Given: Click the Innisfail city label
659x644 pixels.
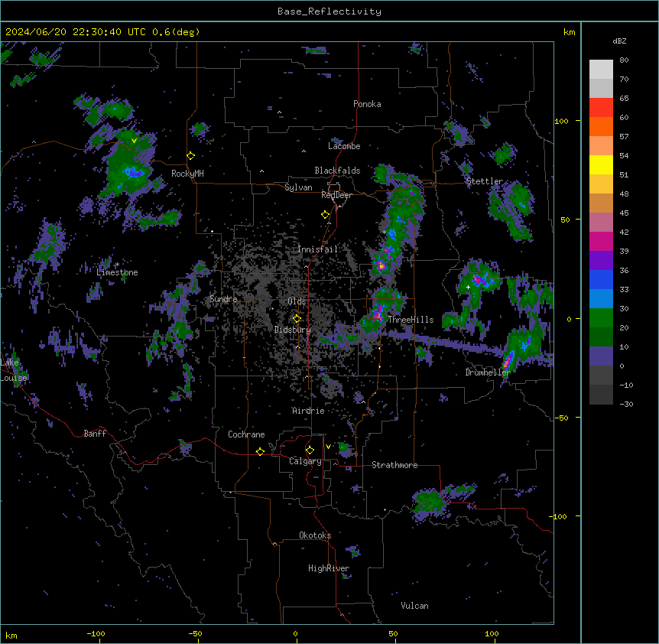Looking at the screenshot, I should point(317,249).
